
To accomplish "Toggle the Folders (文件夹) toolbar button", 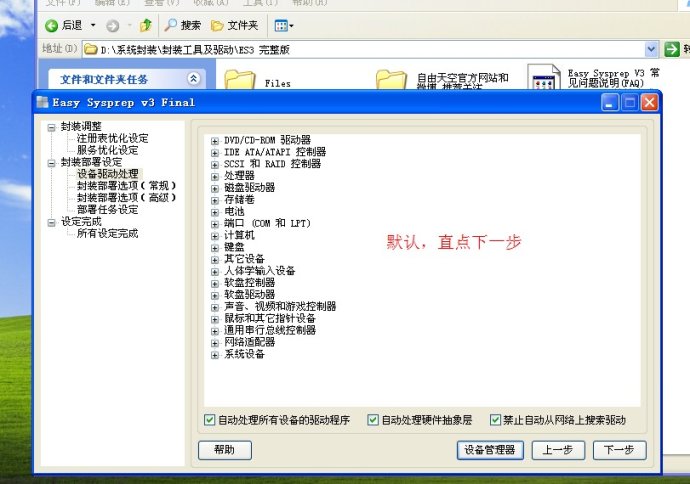I will coord(235,26).
